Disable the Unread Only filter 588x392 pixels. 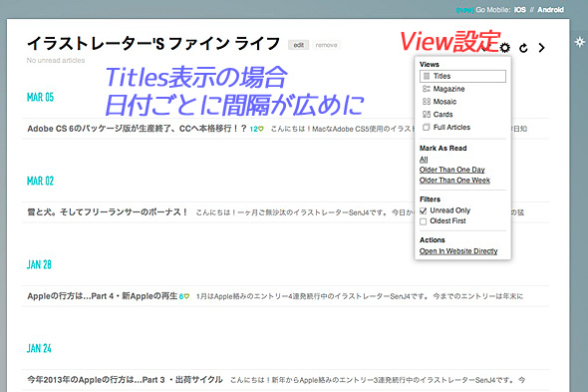(x=424, y=210)
